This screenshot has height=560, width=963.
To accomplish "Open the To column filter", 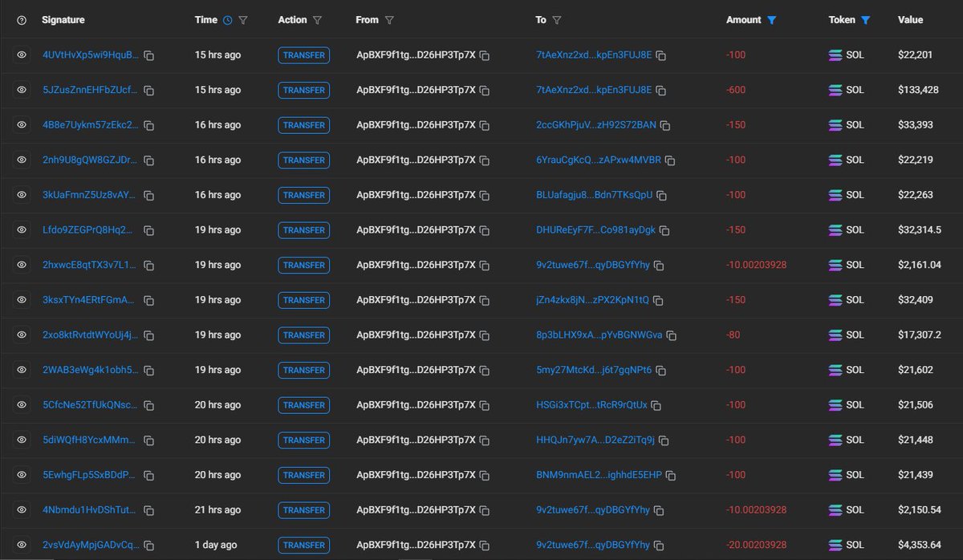I will coord(557,20).
